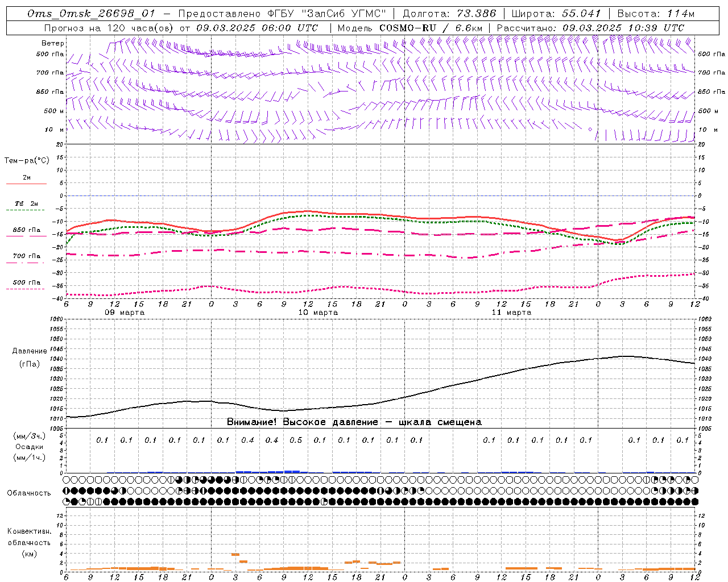Click the small diamond calm-wind marker
728x582 pixels.
590,130
